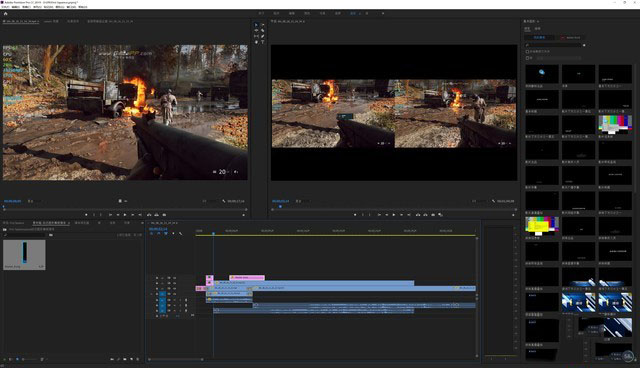Lock the topmost video track
The width and height of the screenshot is (640, 368).
157,278
